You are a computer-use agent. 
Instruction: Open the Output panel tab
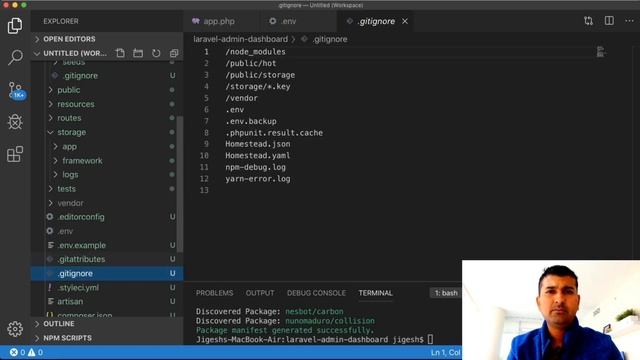pos(260,293)
